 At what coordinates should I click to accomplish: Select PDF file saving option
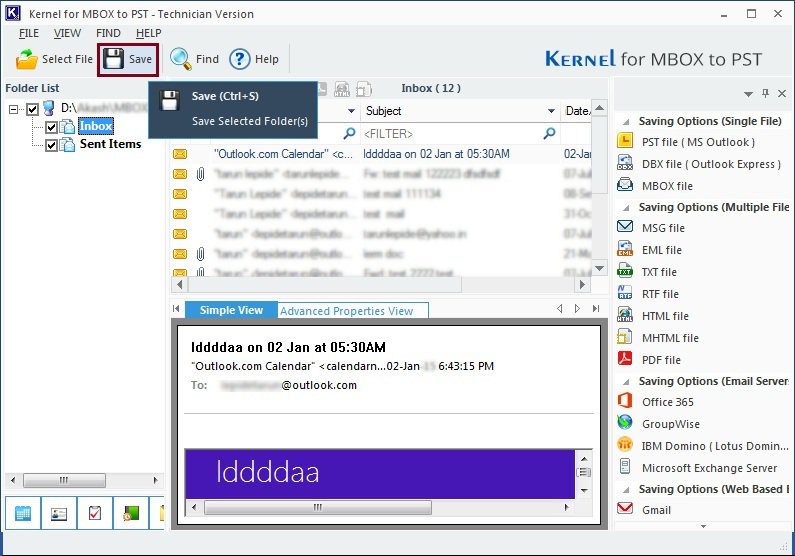click(661, 360)
